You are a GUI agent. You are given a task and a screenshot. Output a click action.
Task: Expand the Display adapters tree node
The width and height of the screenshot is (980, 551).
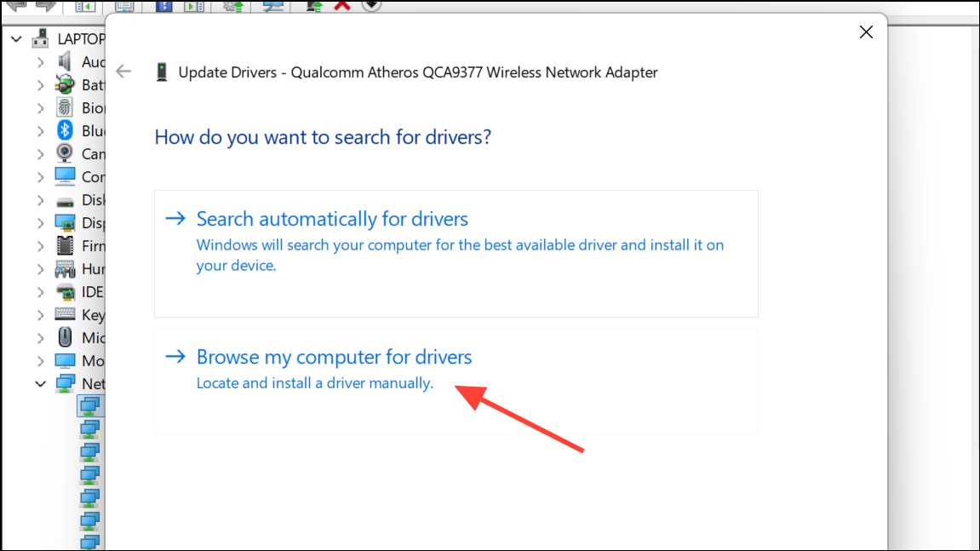point(40,223)
